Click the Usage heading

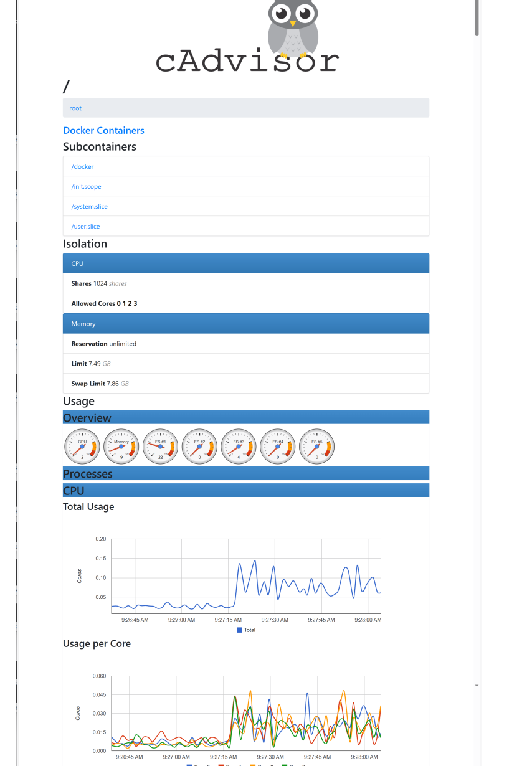point(78,401)
